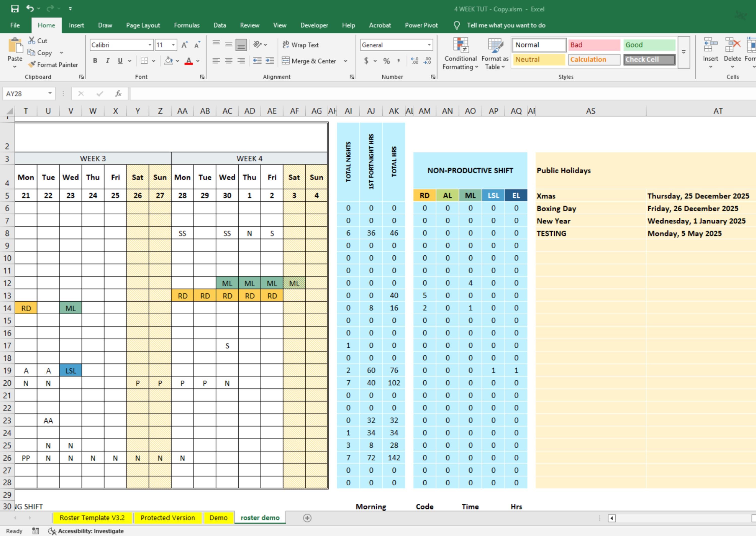Toggle Italic formatting
This screenshot has width=756, height=536.
click(x=107, y=61)
